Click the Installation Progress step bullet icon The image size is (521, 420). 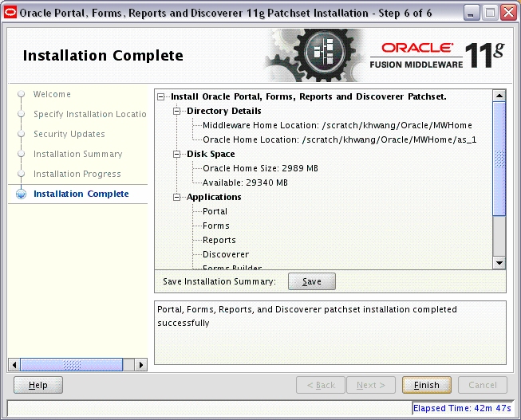point(22,174)
